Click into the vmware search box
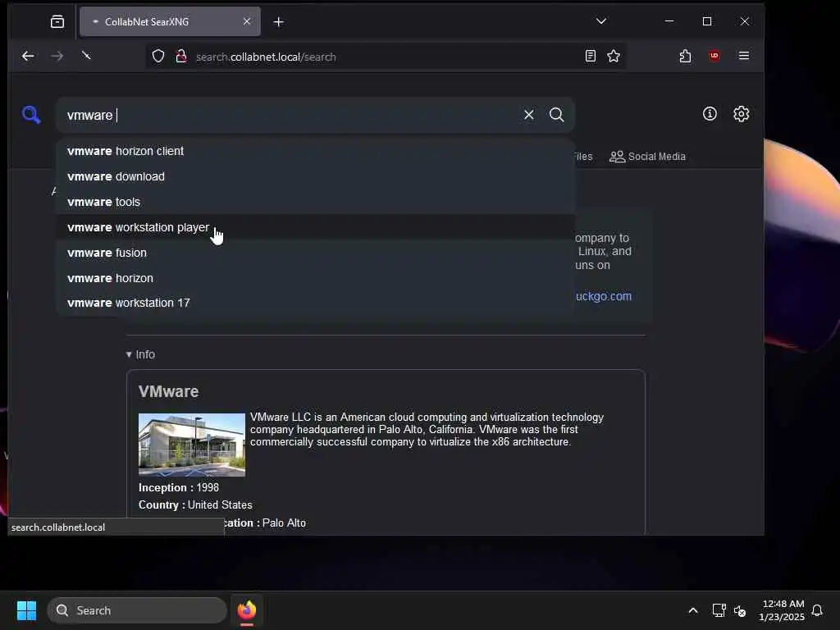The height and width of the screenshot is (630, 840). pos(290,115)
